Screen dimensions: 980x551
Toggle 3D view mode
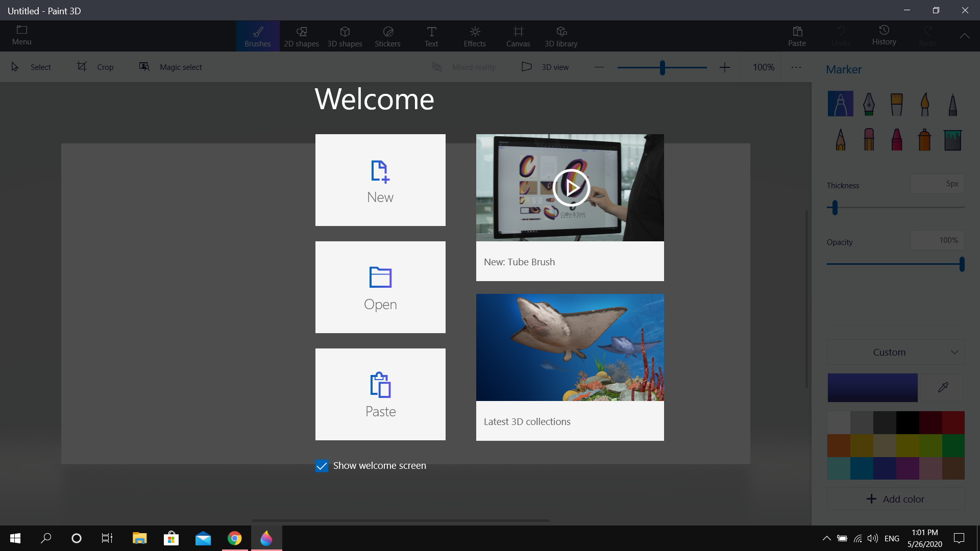tap(545, 67)
